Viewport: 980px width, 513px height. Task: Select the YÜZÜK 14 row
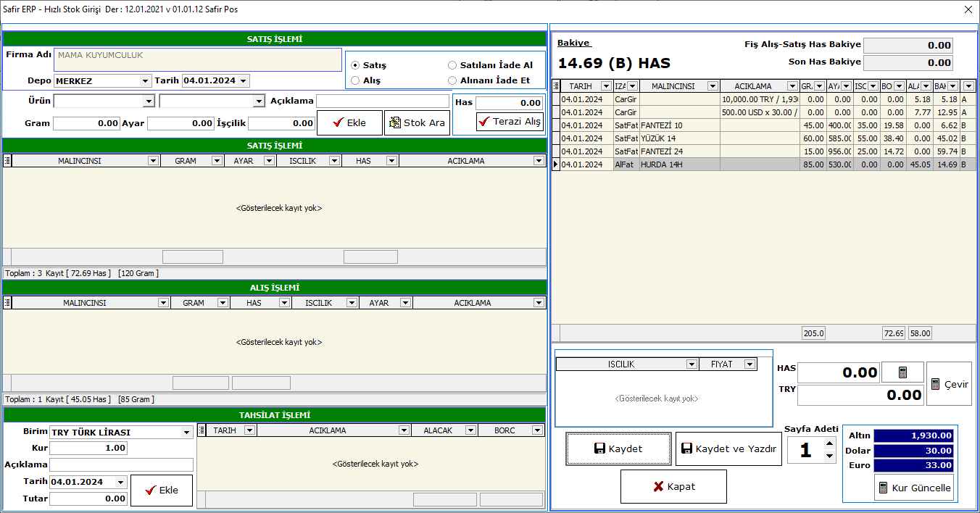coord(764,138)
